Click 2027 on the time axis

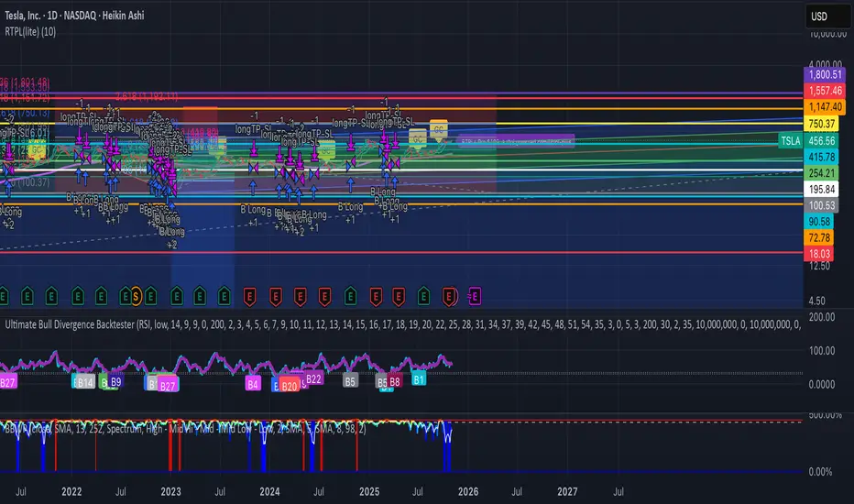click(x=567, y=491)
